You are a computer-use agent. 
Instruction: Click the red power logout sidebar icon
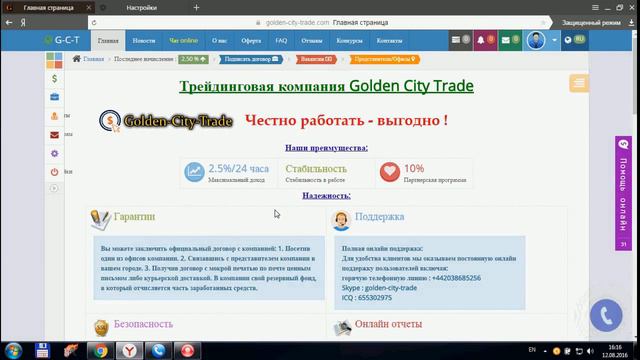(54, 172)
